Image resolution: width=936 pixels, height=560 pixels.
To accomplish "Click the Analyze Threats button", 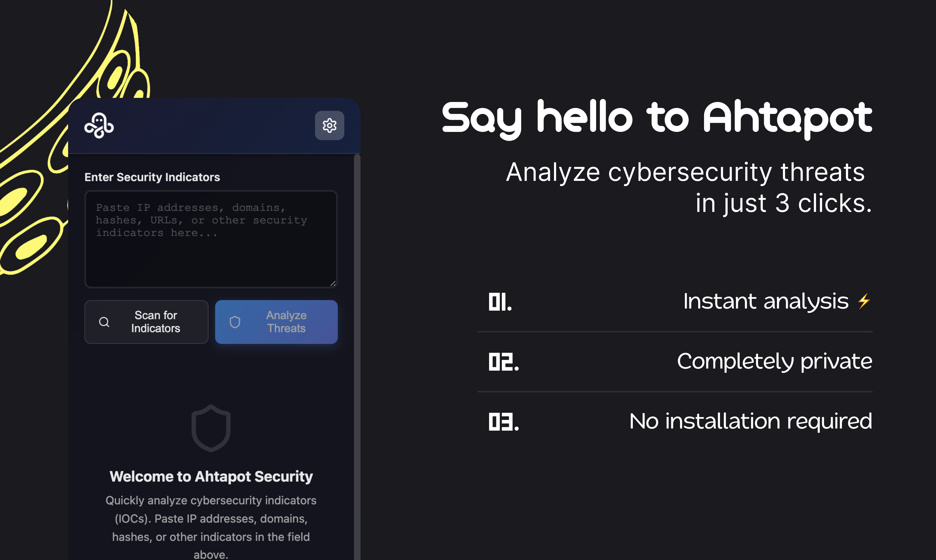I will tap(276, 322).
